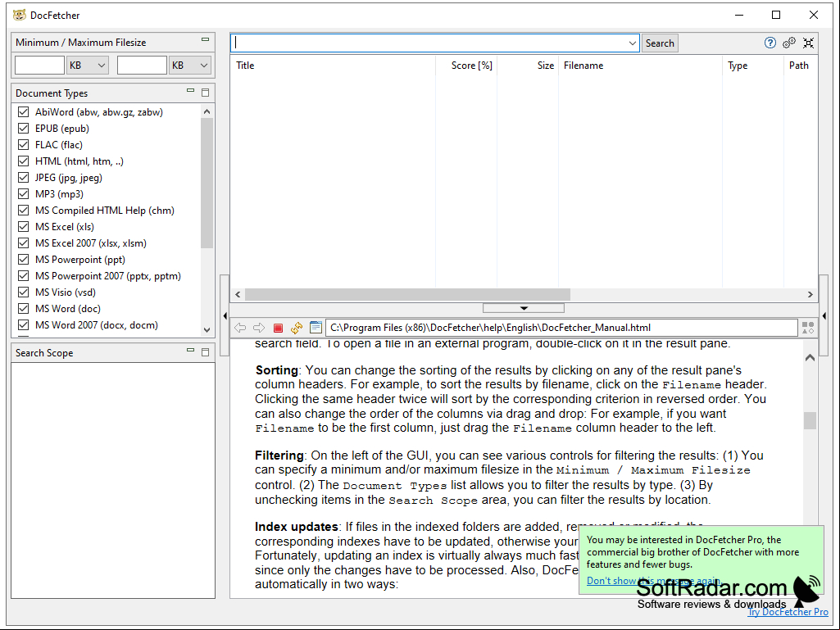Open the maximum filesize KB unit dropdown
Image resolution: width=840 pixels, height=630 pixels.
190,66
